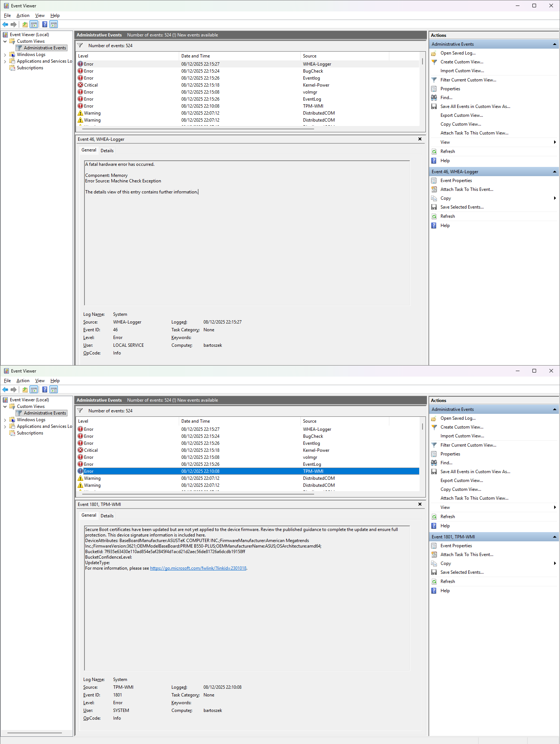Click the Find binoculars icon in lower window
The width and height of the screenshot is (560, 744).
434,463
